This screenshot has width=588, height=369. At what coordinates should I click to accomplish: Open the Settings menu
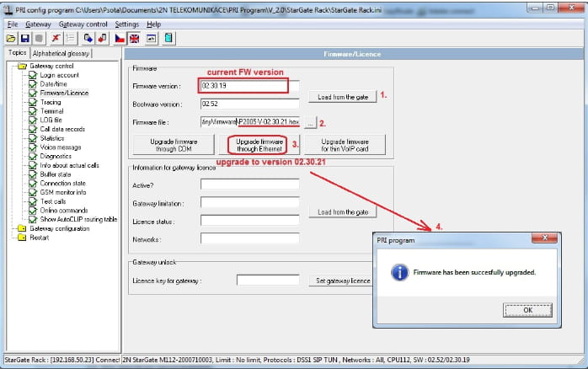pos(126,24)
